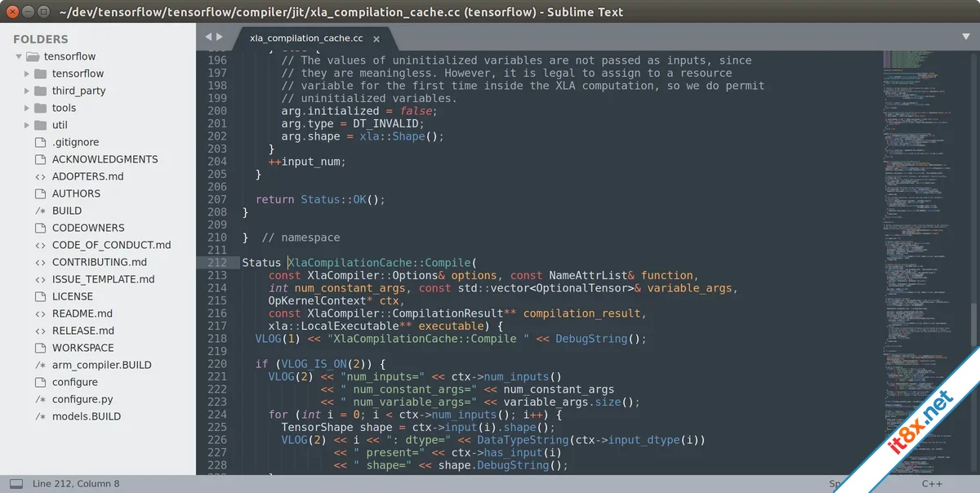
Task: Collapse the root tensorflow folder
Action: coord(19,56)
